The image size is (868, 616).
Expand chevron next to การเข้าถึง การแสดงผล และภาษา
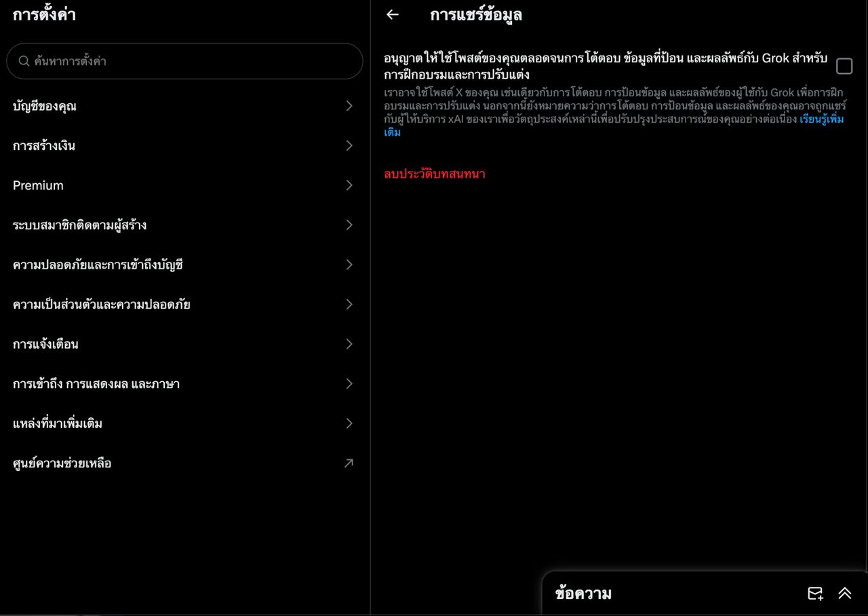pyautogui.click(x=349, y=383)
